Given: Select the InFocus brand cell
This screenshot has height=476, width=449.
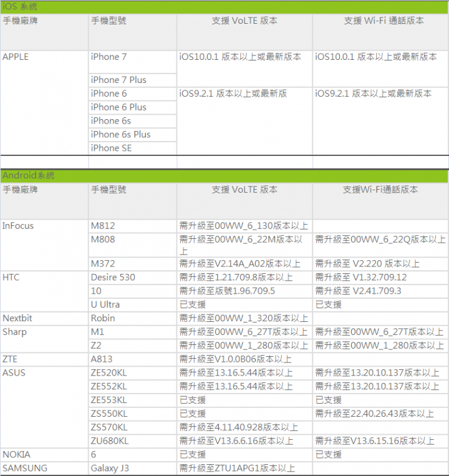Looking at the screenshot, I should 44,245.
